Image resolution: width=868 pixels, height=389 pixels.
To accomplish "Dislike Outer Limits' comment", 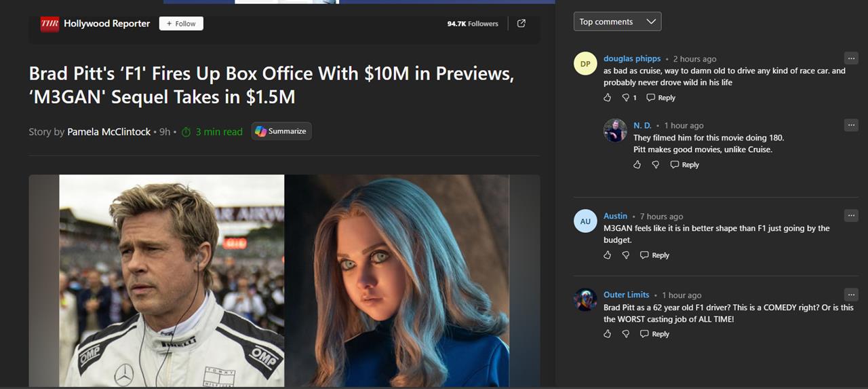I will pyautogui.click(x=626, y=334).
